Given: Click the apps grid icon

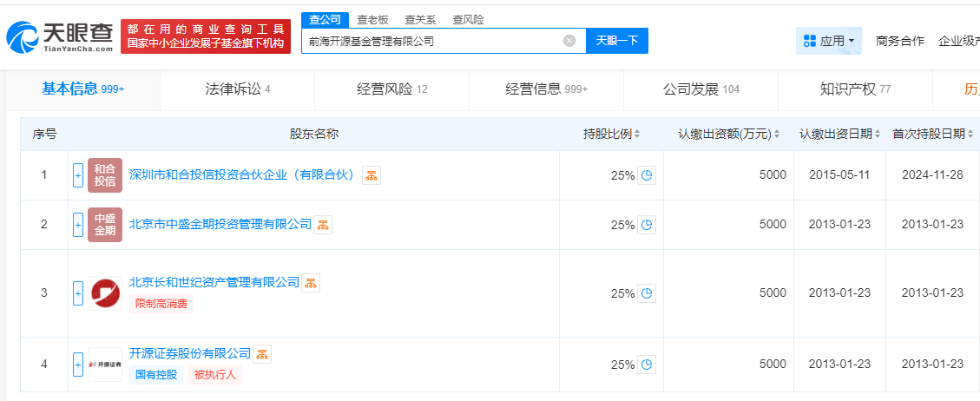Looking at the screenshot, I should click(809, 41).
